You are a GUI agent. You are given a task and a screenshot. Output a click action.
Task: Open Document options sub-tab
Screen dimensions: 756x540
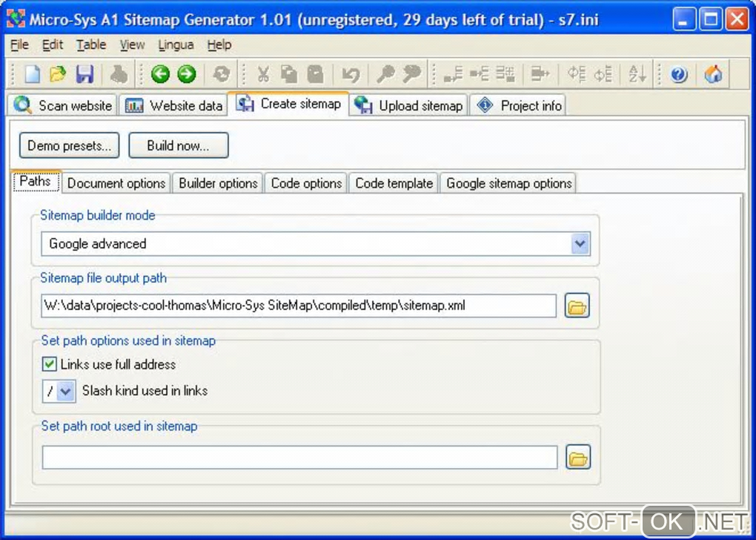click(116, 183)
